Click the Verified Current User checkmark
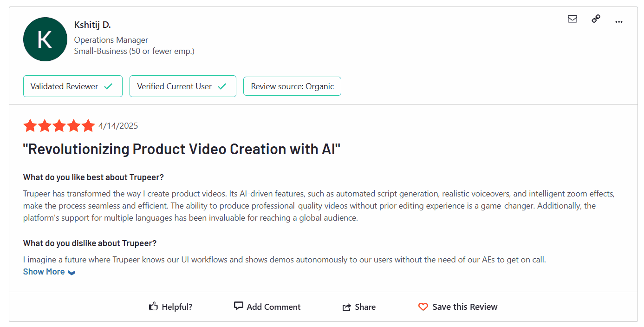The height and width of the screenshot is (327, 644). coord(223,86)
